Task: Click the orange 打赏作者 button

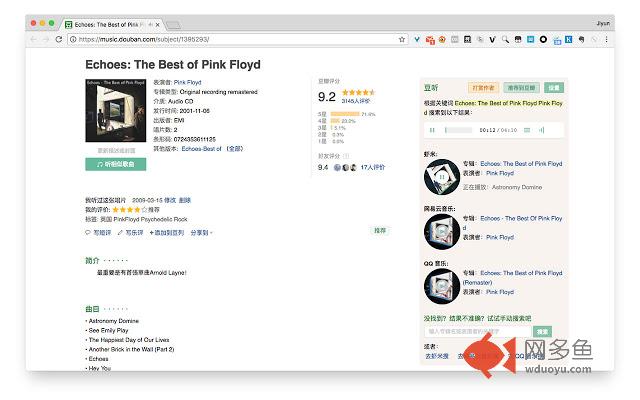Action: (483, 88)
